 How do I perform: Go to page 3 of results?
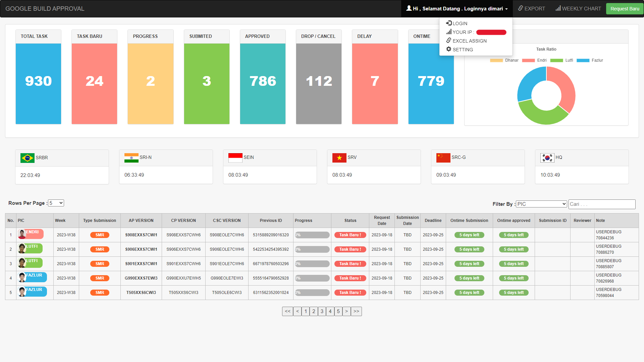click(x=322, y=311)
